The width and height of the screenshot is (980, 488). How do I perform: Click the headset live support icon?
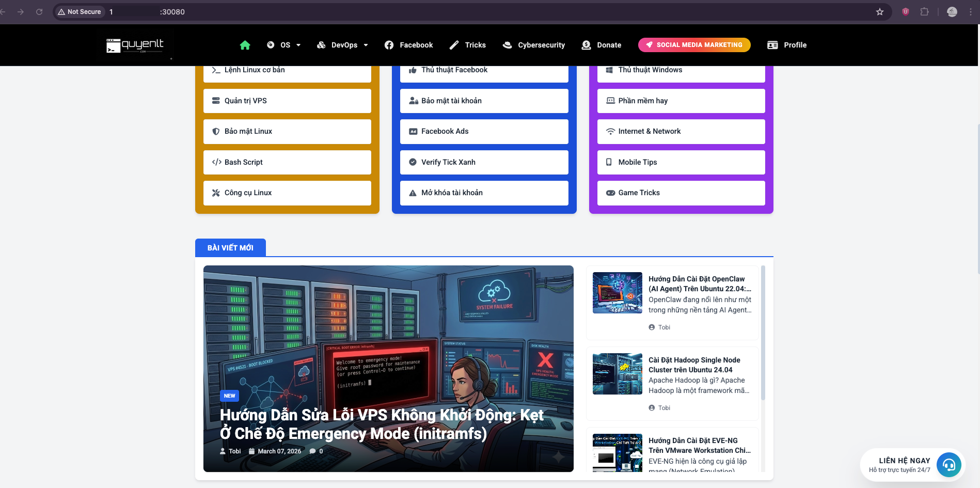pyautogui.click(x=949, y=465)
